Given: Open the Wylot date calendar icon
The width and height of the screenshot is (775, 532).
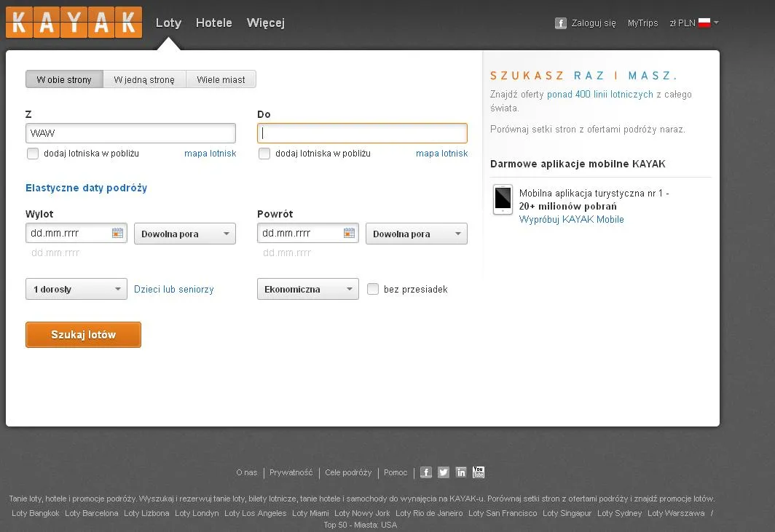Looking at the screenshot, I should tap(118, 233).
